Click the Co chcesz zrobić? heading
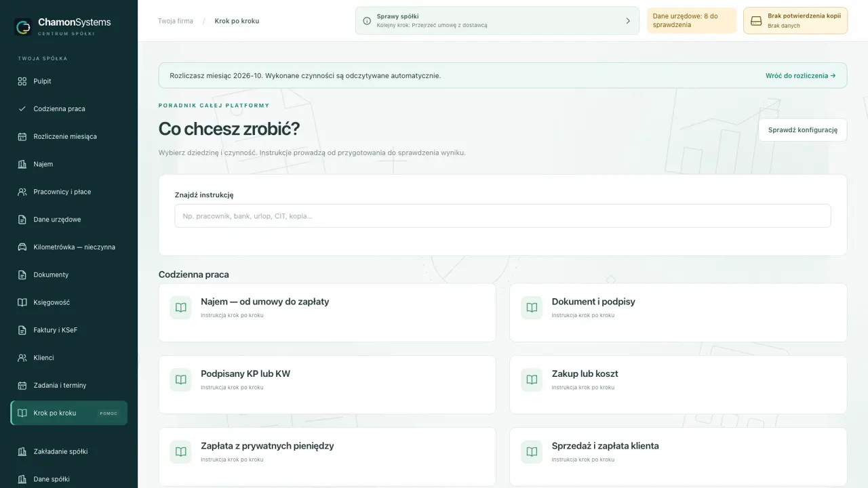The width and height of the screenshot is (868, 488). click(x=229, y=129)
